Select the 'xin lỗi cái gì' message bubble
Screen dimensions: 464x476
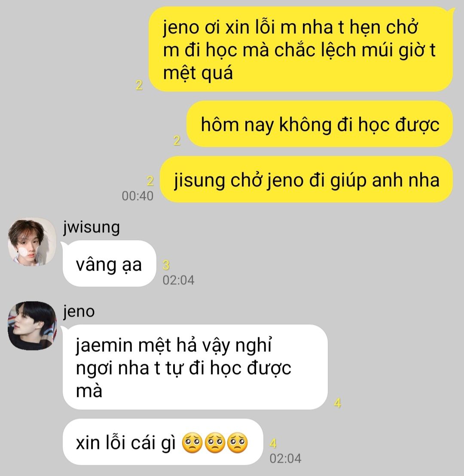click(x=163, y=442)
